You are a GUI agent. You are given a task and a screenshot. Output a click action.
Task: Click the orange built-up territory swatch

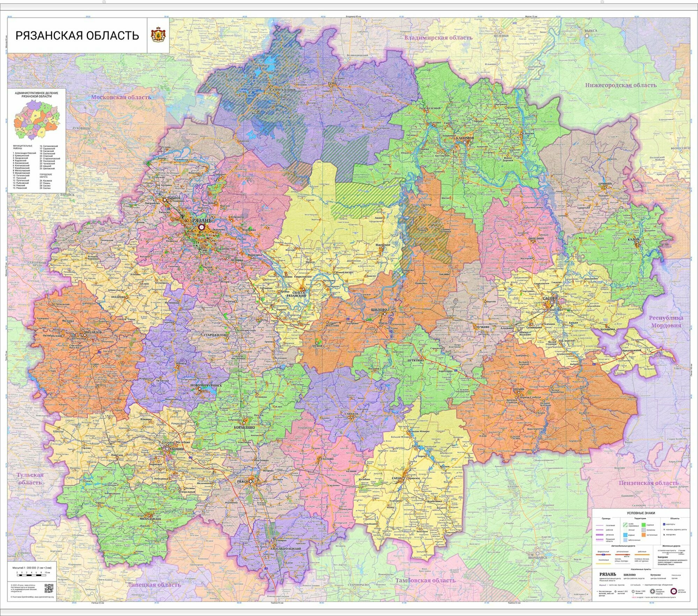coord(644,535)
